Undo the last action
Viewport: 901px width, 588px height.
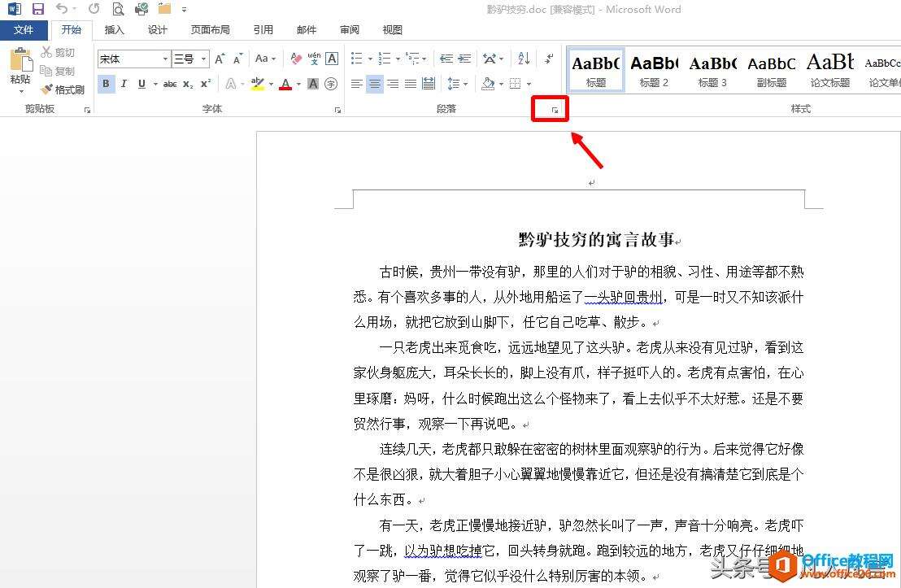(62, 9)
